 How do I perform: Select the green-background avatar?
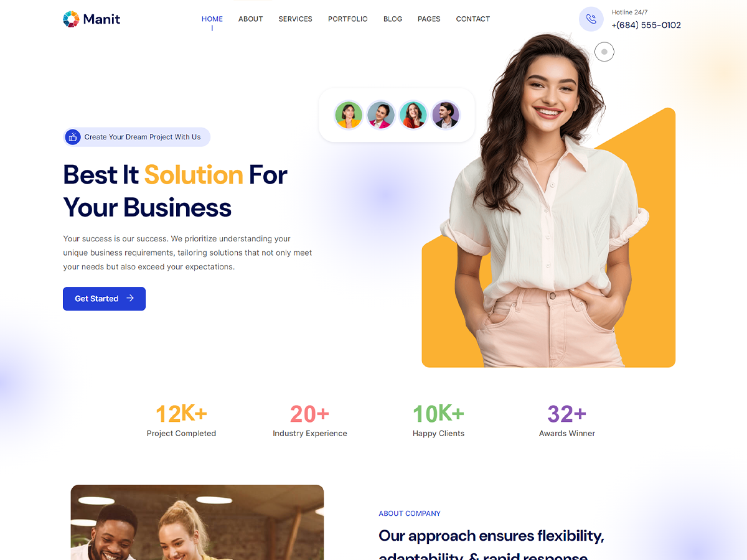(349, 115)
